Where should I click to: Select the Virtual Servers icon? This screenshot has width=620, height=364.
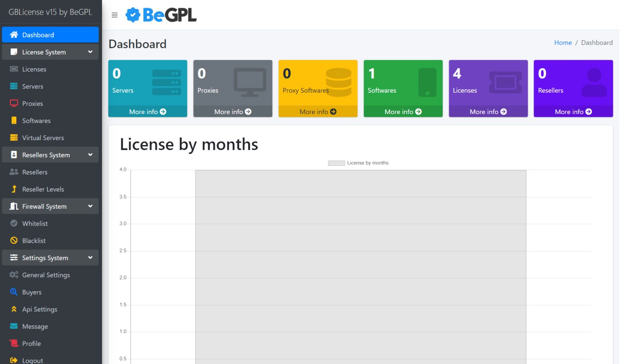pyautogui.click(x=13, y=137)
